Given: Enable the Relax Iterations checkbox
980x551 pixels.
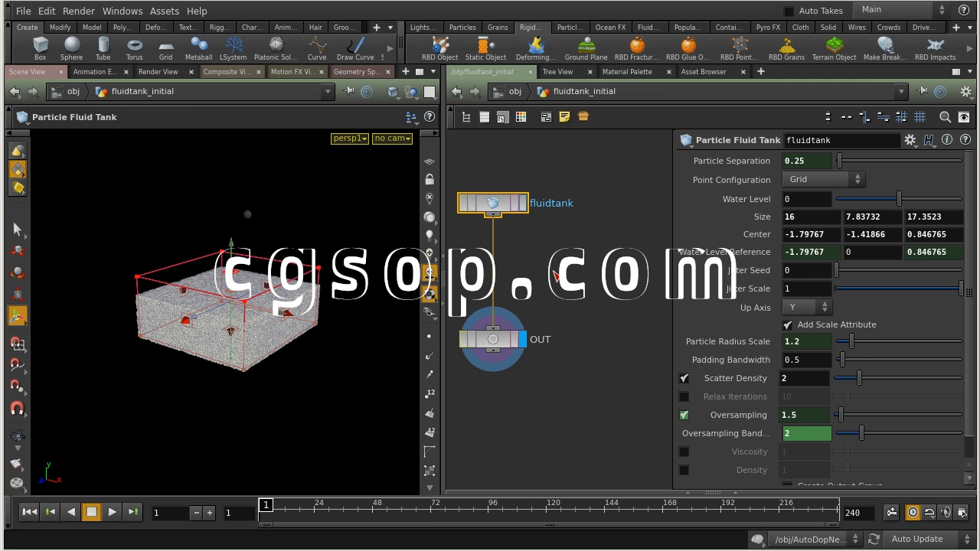Looking at the screenshot, I should 684,396.
